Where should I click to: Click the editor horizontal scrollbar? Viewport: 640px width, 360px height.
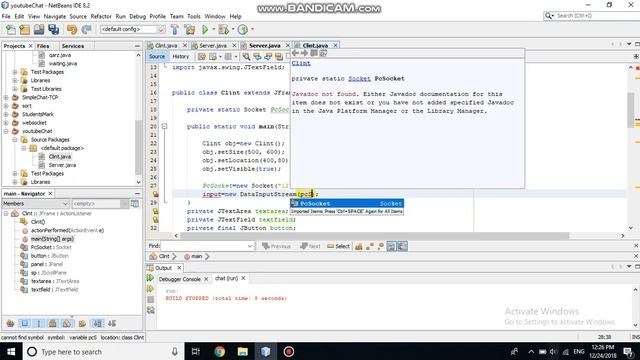[375, 236]
